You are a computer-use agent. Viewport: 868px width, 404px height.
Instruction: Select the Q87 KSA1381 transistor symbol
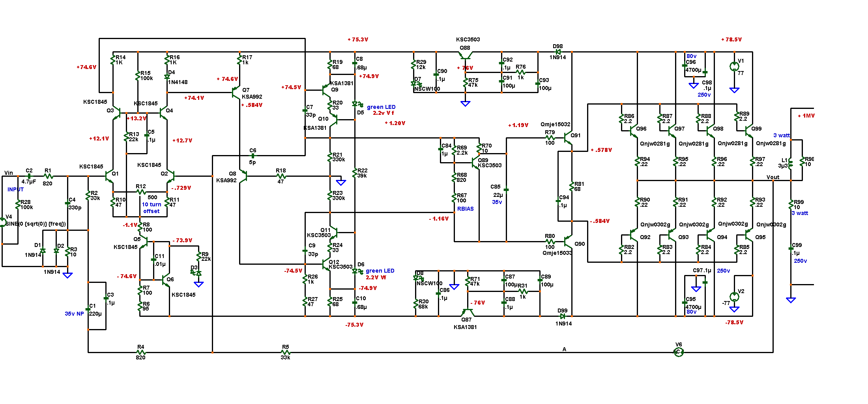click(468, 312)
